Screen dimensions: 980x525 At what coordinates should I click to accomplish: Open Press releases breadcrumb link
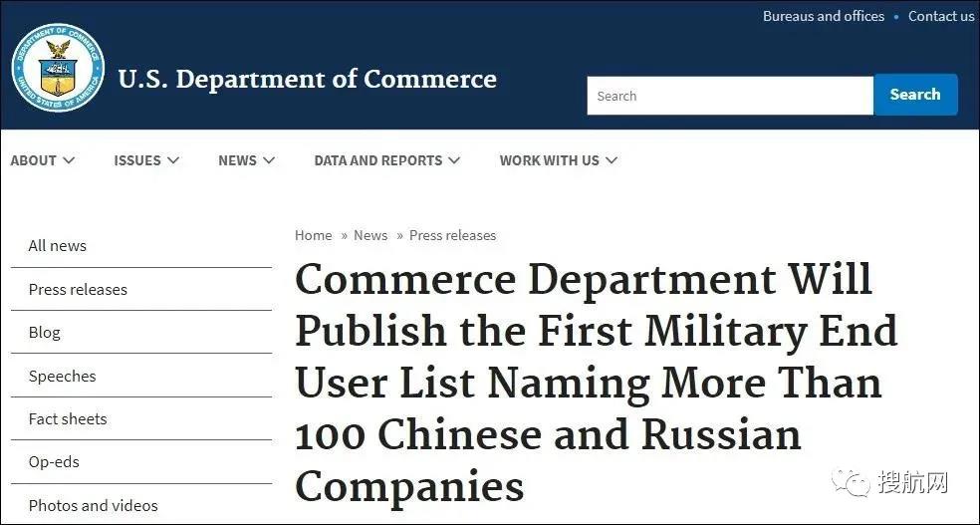452,235
